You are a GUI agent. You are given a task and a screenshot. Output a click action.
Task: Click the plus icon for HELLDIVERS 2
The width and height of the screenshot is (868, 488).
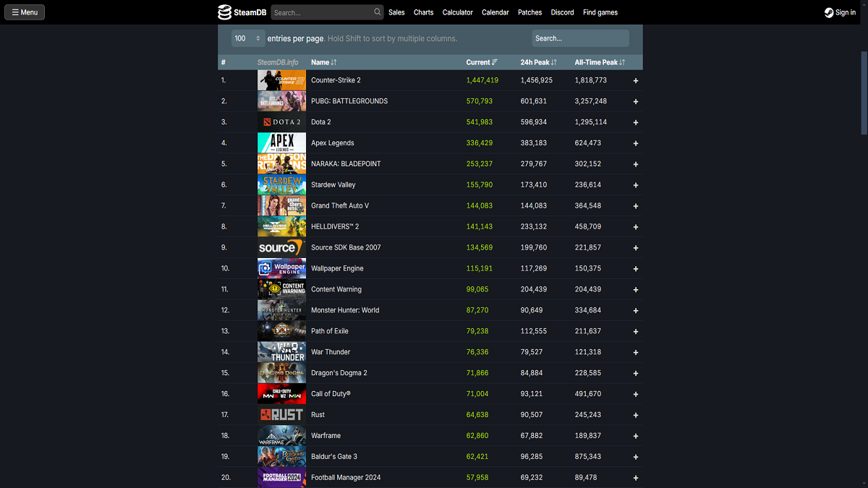(x=636, y=227)
